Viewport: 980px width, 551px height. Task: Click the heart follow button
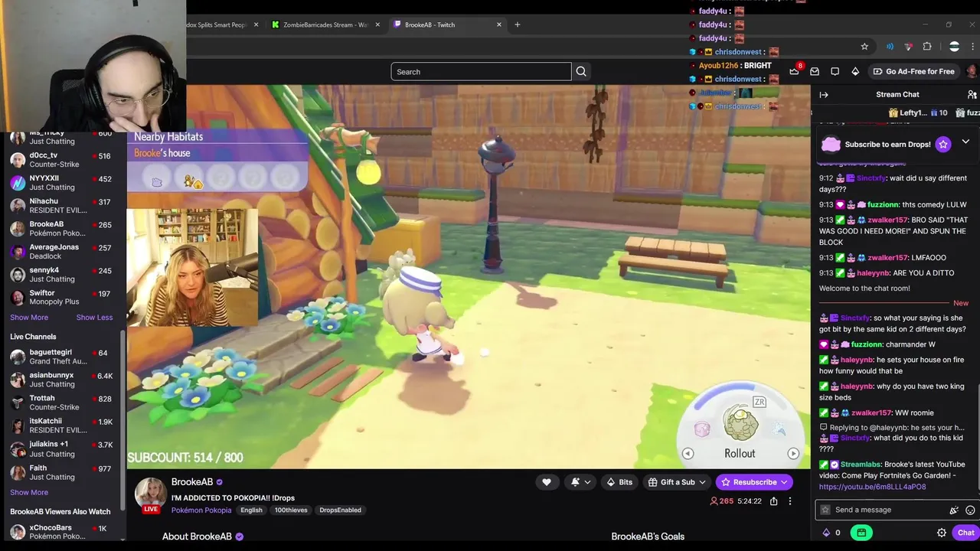[x=547, y=482]
